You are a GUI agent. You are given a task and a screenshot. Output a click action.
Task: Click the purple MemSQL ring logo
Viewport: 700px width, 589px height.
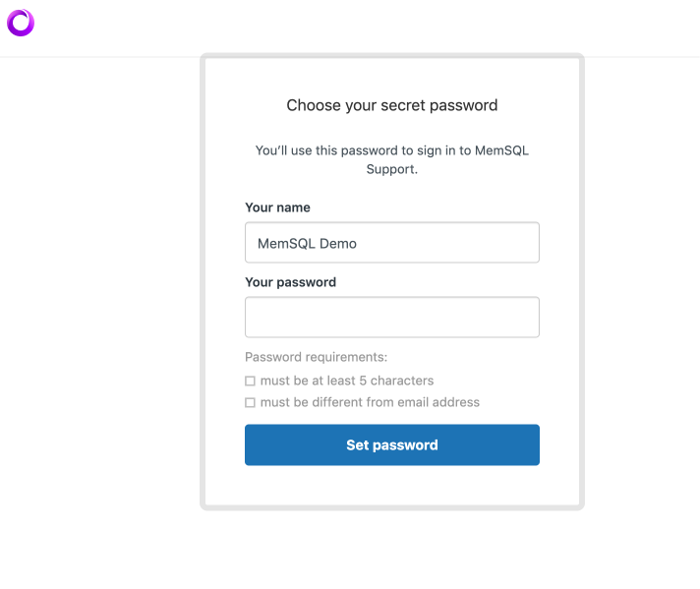[21, 23]
